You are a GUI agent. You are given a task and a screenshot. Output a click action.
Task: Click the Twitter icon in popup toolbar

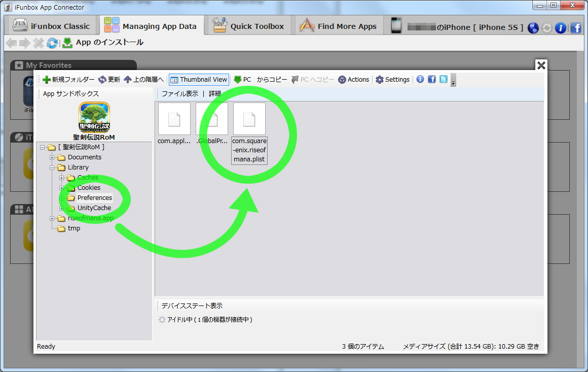443,79
